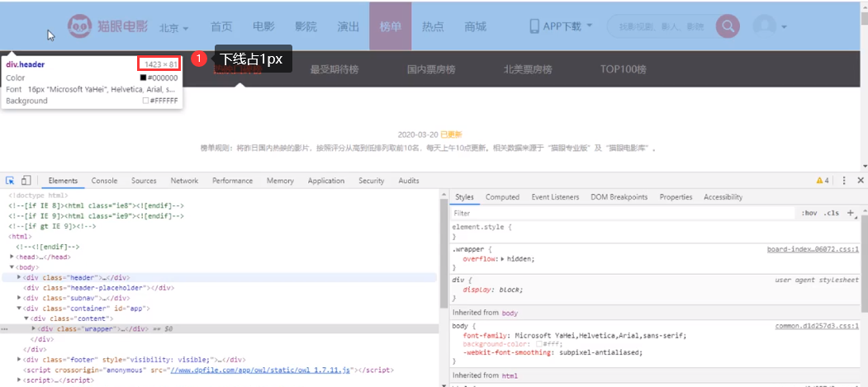Toggle :hov element state panel
Image resolution: width=868 pixels, height=387 pixels.
pos(809,214)
